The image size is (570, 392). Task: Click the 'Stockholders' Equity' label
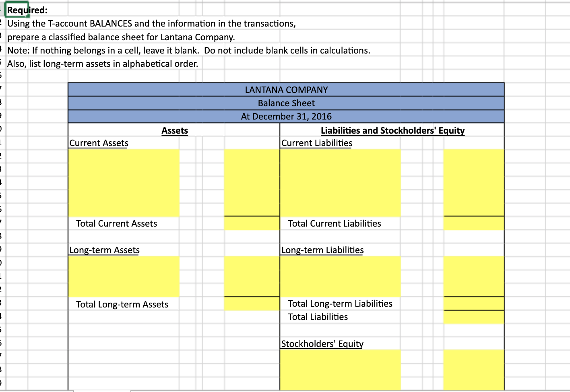coord(322,344)
